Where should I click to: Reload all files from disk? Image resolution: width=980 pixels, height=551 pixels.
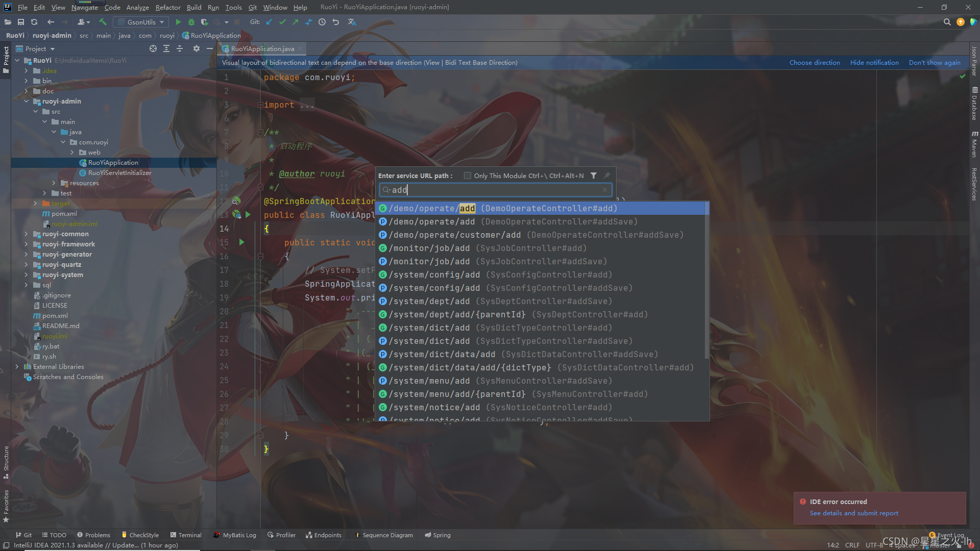(34, 22)
